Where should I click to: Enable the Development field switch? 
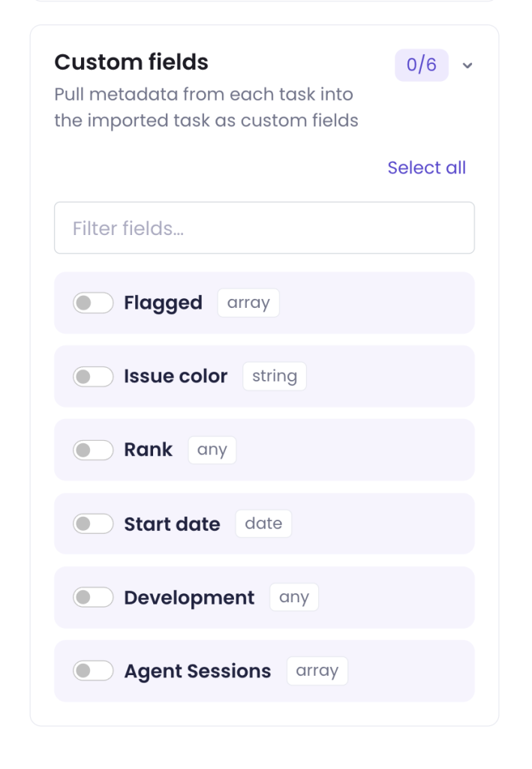(93, 597)
